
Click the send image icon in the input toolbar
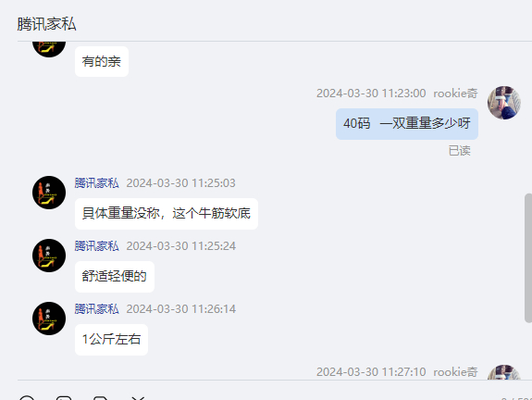point(64,398)
